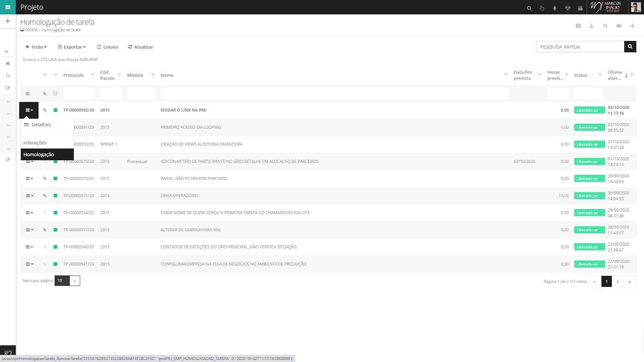Open the Exportar dropdown
Screen dimensions: 644x362
point(72,47)
